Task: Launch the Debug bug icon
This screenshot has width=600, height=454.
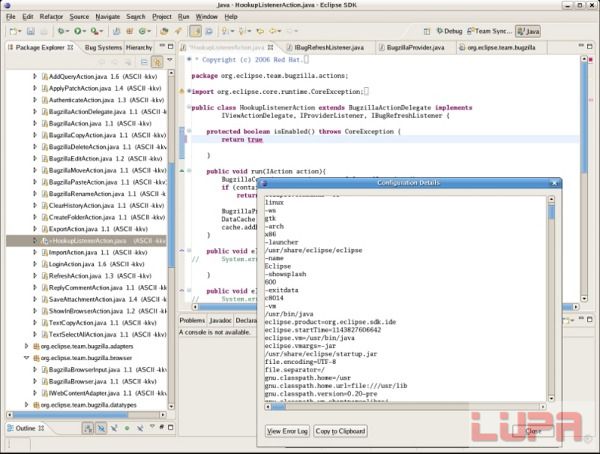Action: [x=60, y=31]
